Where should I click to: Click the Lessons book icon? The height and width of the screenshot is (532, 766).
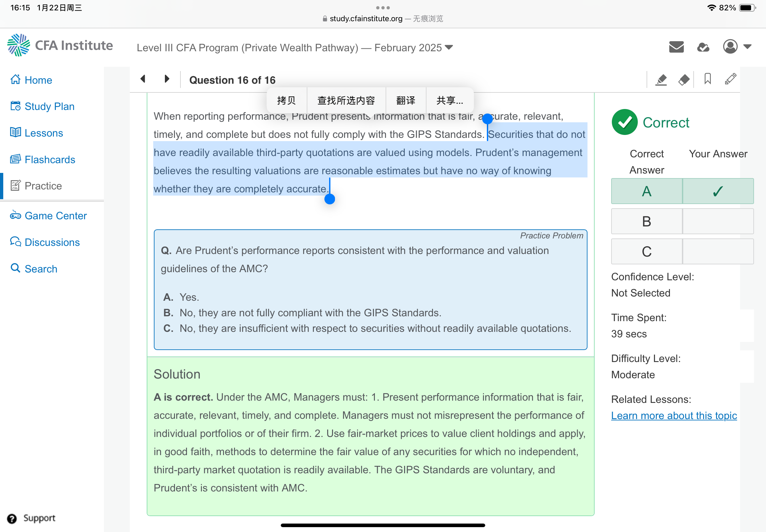(x=15, y=132)
